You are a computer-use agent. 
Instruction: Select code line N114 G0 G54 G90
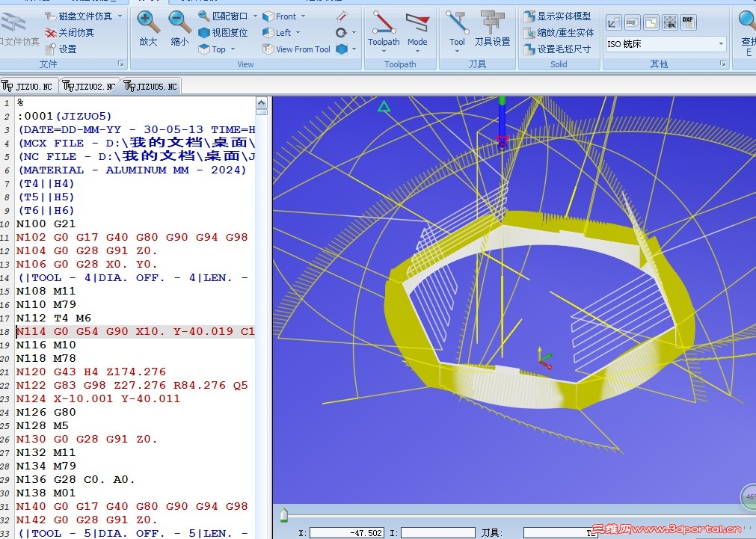135,331
